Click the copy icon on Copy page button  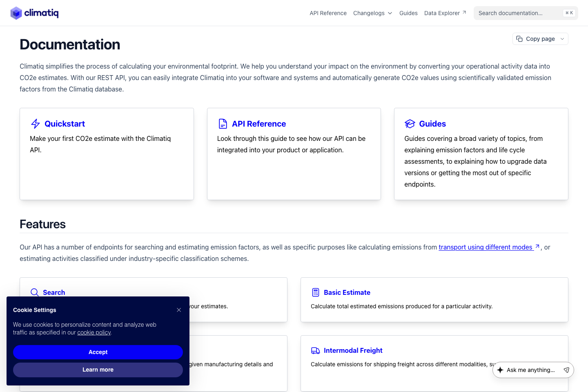pos(519,38)
